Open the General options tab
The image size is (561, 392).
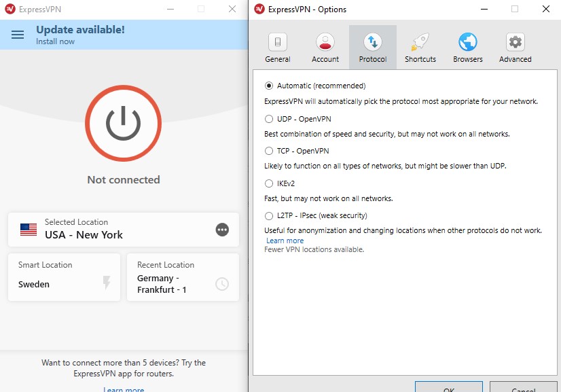point(278,48)
